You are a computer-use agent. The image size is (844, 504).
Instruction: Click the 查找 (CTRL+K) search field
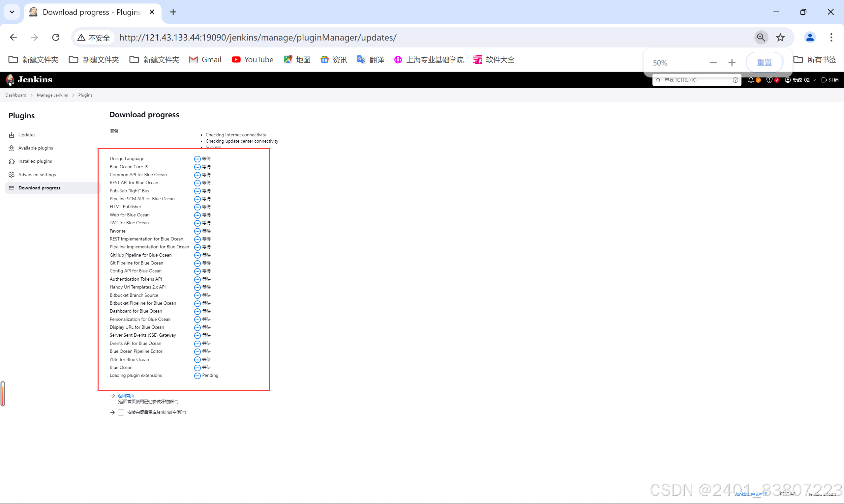(693, 80)
